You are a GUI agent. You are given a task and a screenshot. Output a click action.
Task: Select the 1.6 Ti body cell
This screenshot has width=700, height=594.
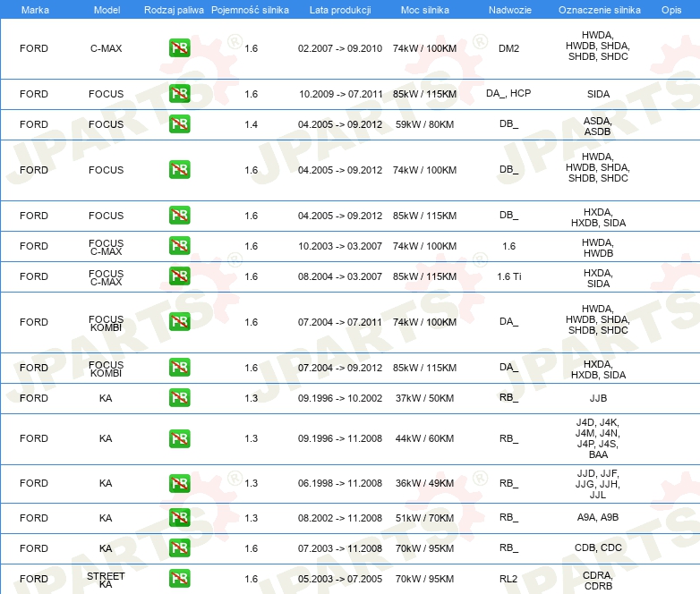pos(509,276)
